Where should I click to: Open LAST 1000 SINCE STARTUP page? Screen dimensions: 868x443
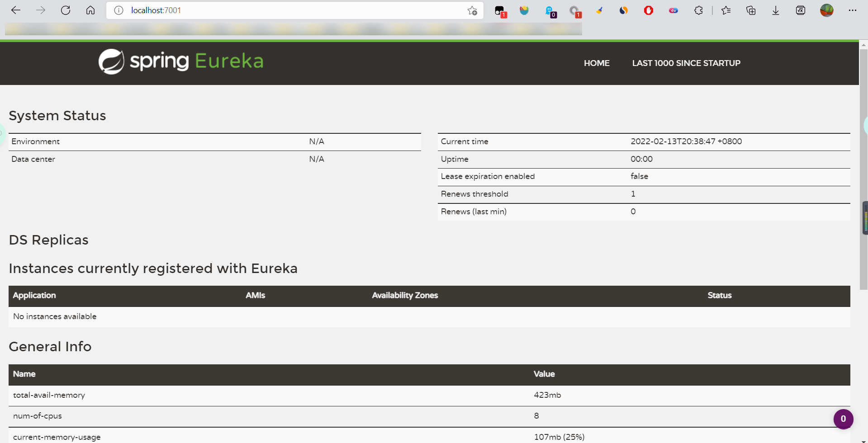click(x=686, y=63)
